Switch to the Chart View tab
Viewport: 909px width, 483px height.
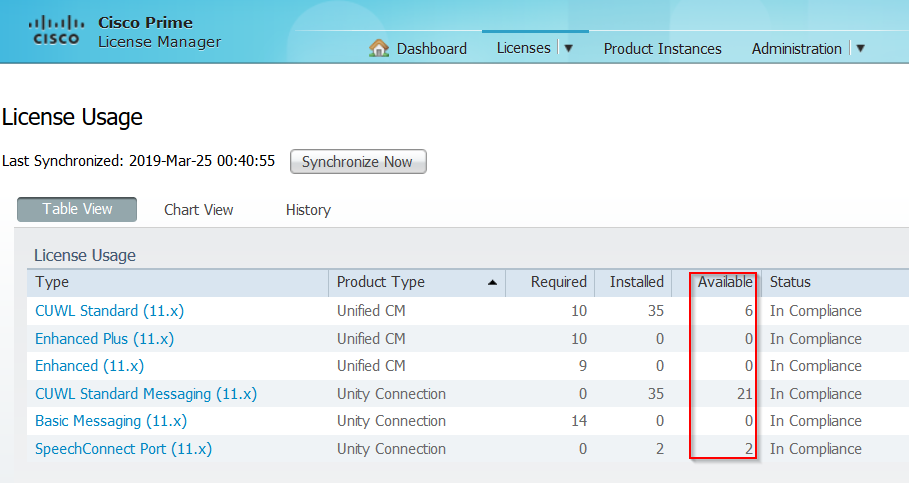[198, 210]
